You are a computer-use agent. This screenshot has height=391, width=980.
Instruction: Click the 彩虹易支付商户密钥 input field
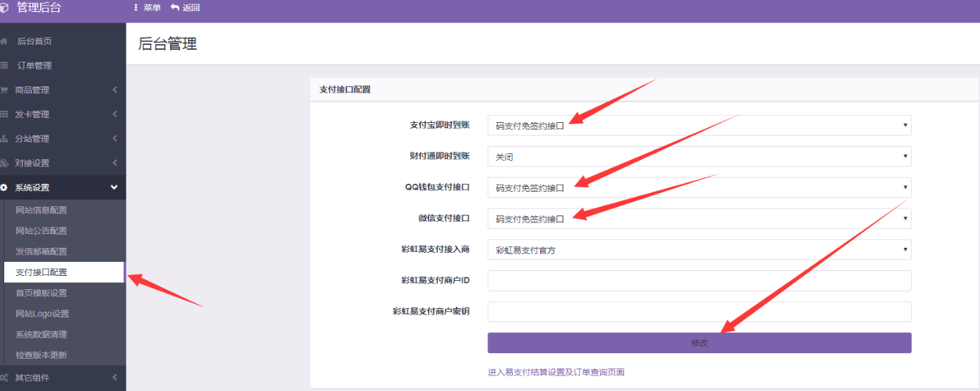(x=699, y=312)
